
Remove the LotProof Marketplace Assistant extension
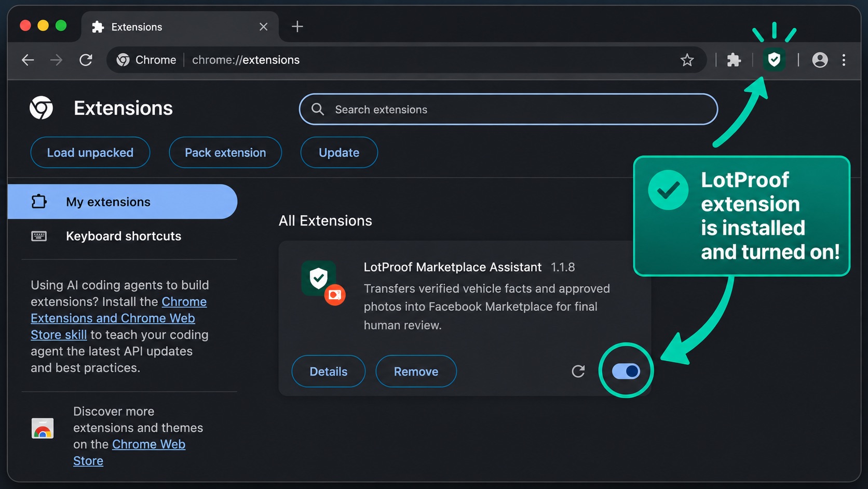pos(416,371)
